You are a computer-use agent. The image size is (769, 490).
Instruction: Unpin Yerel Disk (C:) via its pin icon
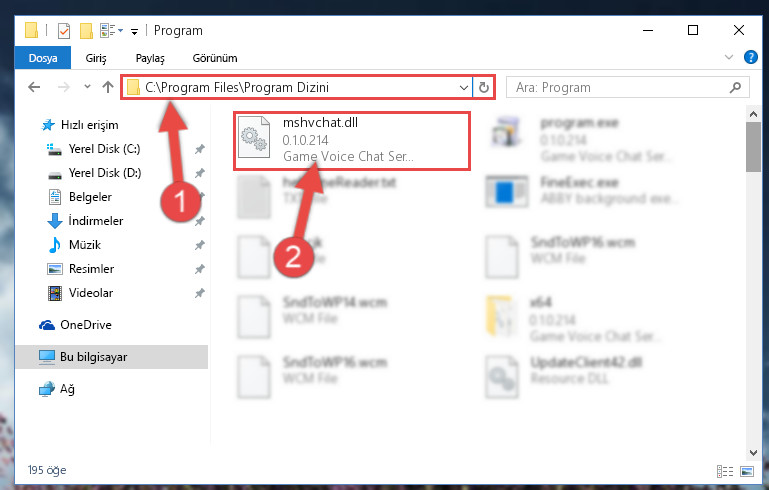[200, 149]
